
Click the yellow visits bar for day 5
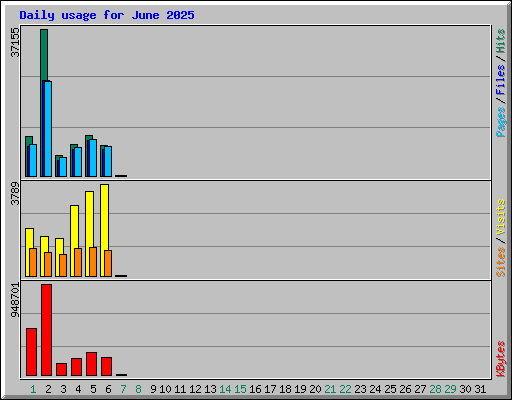(89, 219)
